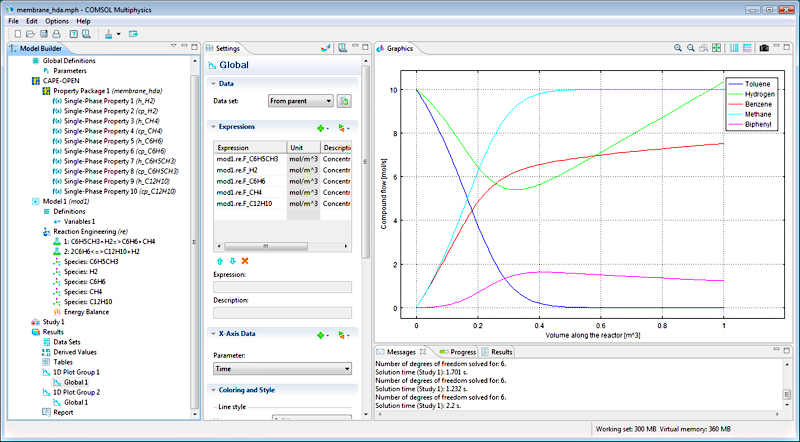The image size is (800, 442).
Task: Toggle x-axis log scale icon in Graphics
Action: click(x=735, y=48)
